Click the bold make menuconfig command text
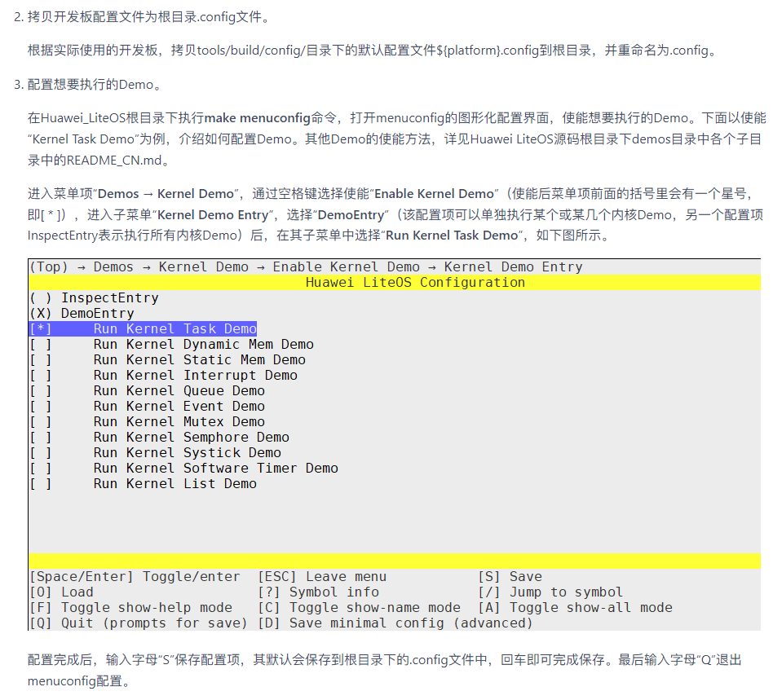The height and width of the screenshot is (700, 773). [258, 118]
